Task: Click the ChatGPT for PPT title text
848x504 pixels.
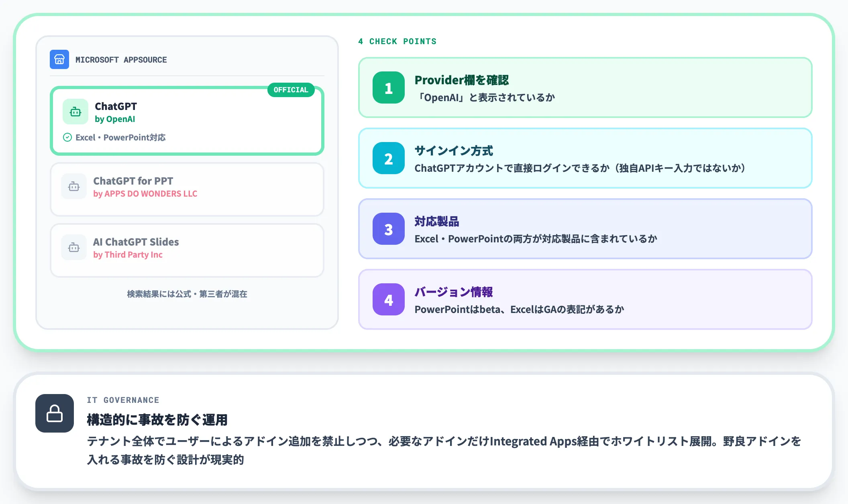Action: pos(133,181)
